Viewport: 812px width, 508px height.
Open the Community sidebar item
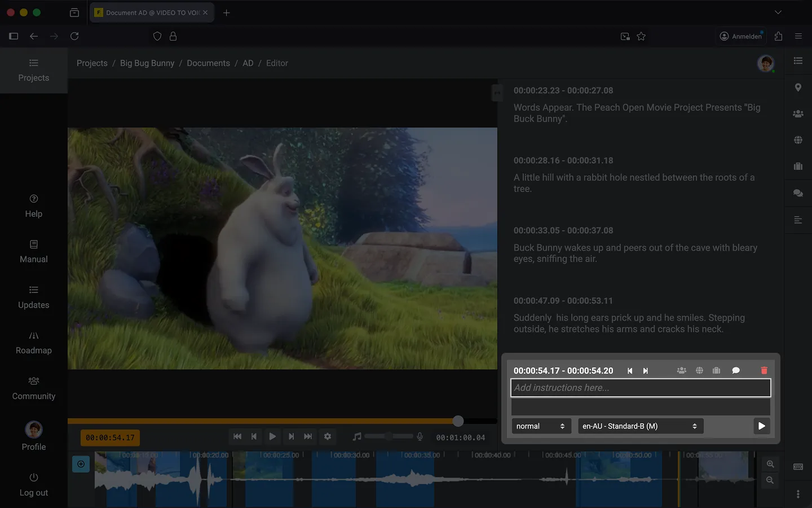pyautogui.click(x=34, y=388)
